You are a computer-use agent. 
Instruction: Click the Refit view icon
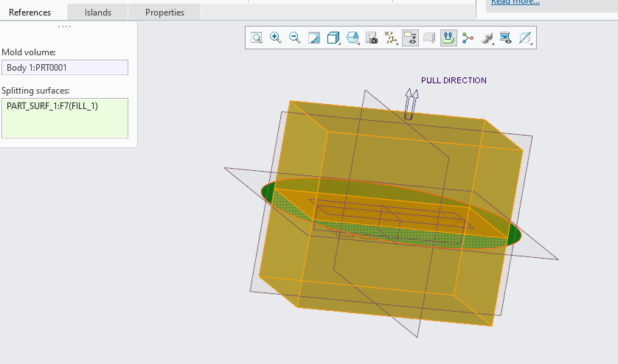257,38
